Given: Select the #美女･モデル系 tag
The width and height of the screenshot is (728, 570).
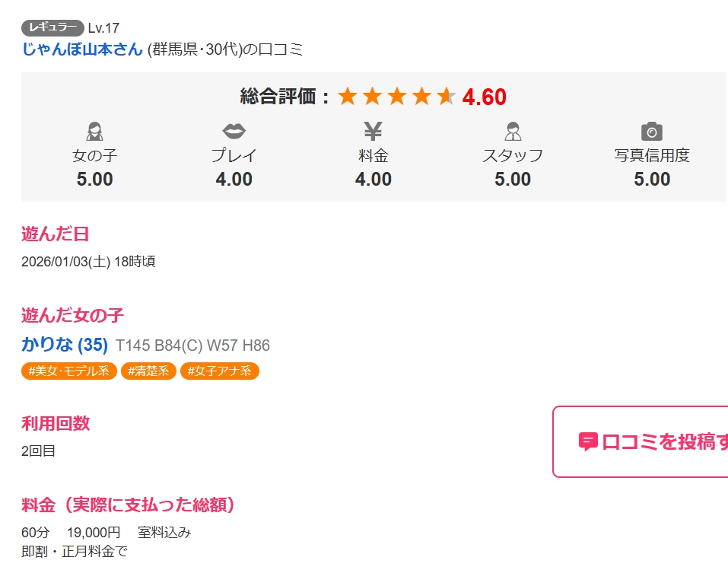Looking at the screenshot, I should [69, 371].
